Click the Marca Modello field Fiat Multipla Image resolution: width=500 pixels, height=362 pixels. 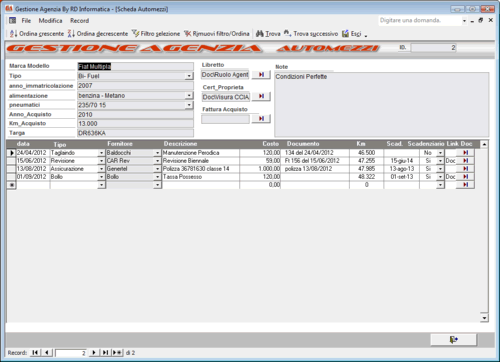tap(135, 66)
